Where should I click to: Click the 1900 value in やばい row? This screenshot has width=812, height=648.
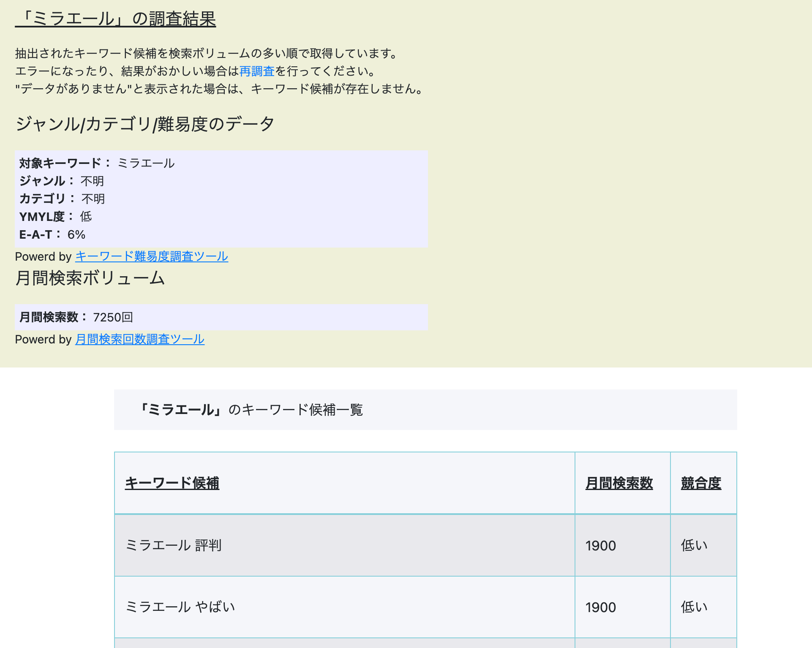coord(601,607)
